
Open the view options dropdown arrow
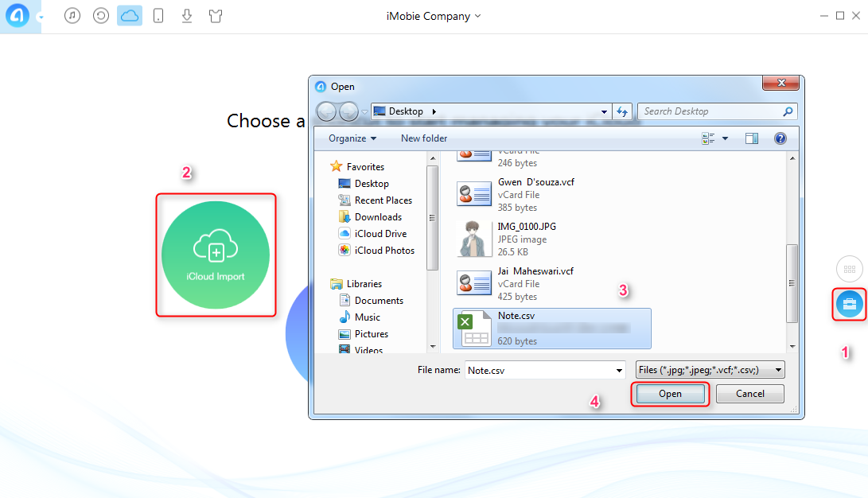pyautogui.click(x=725, y=138)
